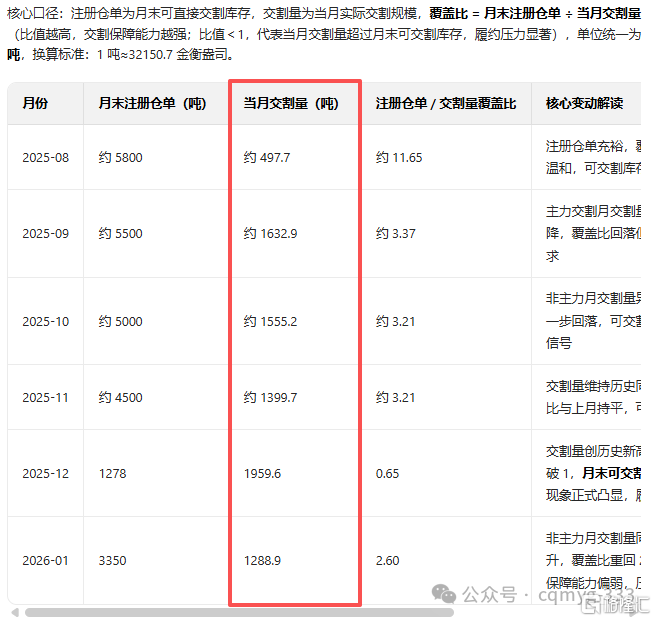
Task: Click the horizontal scrollbar left arrow
Action: 13,612
